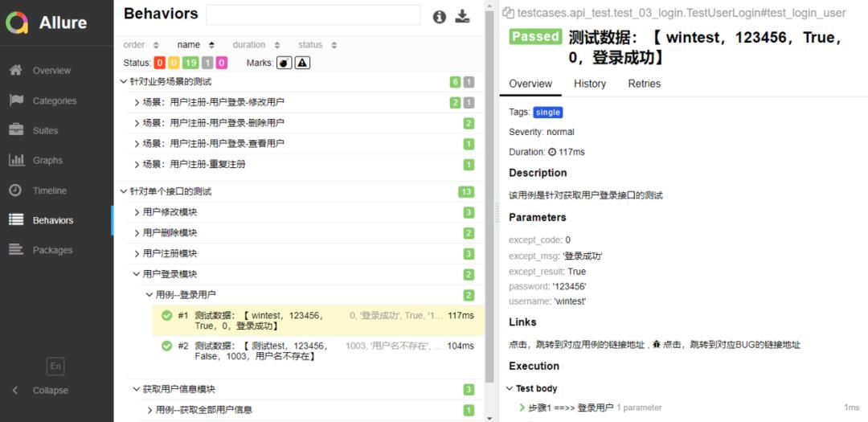
Task: Collapse the 用户登录模块 tree node
Action: (137, 274)
